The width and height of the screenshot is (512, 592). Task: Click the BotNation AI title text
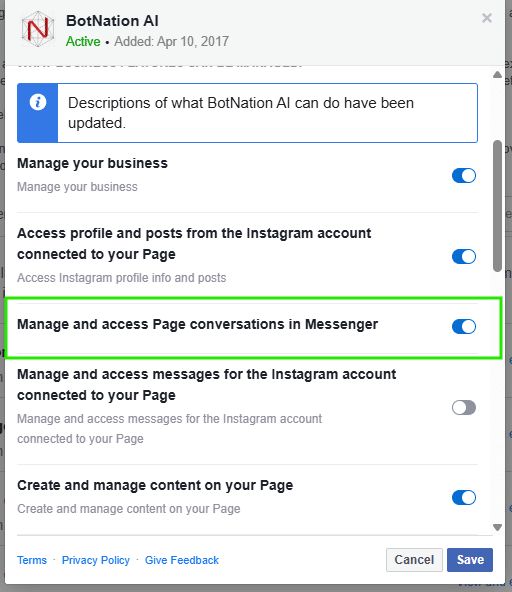pos(112,21)
